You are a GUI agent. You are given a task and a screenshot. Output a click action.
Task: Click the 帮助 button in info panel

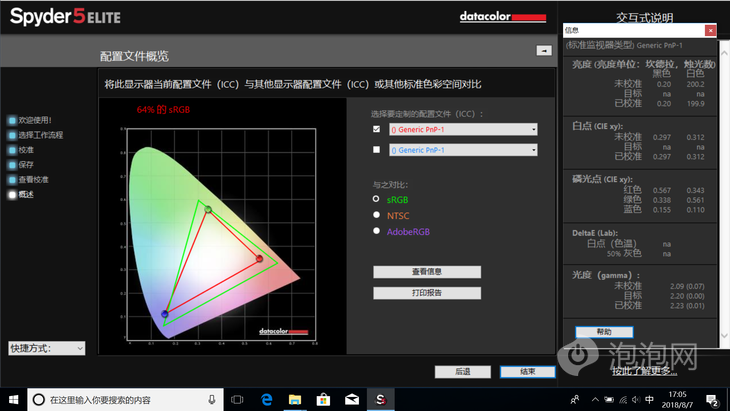coord(604,332)
